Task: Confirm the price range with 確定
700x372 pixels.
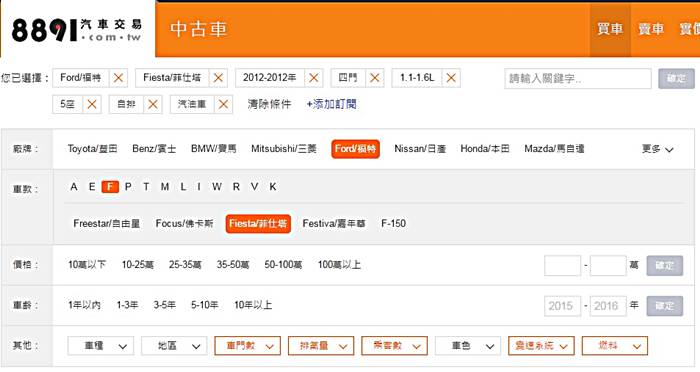Action: [665, 266]
